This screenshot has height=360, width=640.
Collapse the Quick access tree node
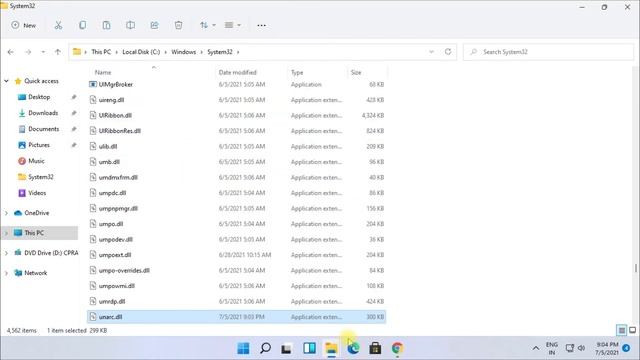(7, 81)
